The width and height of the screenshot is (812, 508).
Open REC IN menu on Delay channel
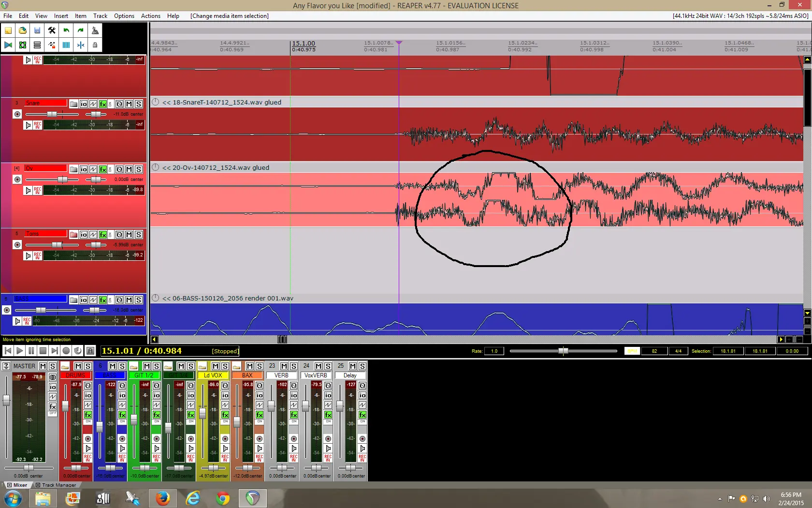pyautogui.click(x=362, y=458)
